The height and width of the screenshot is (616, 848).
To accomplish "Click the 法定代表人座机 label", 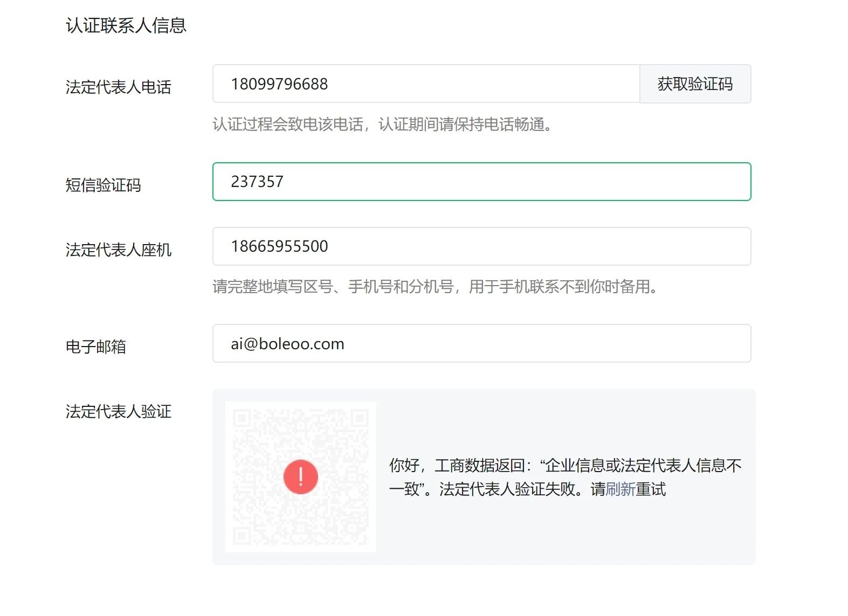I will coord(119,250).
